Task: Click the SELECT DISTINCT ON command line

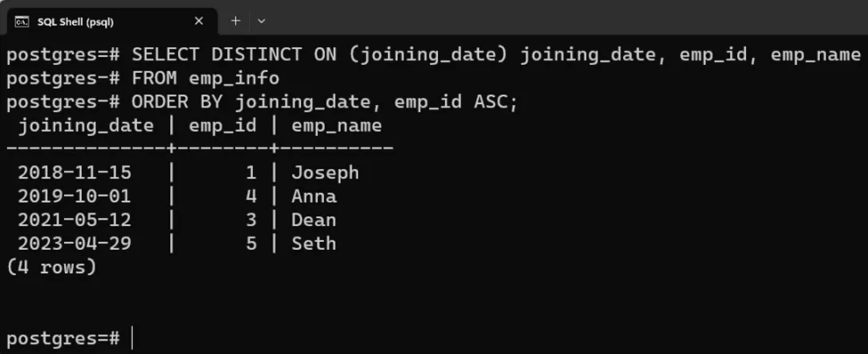Action: click(434, 55)
